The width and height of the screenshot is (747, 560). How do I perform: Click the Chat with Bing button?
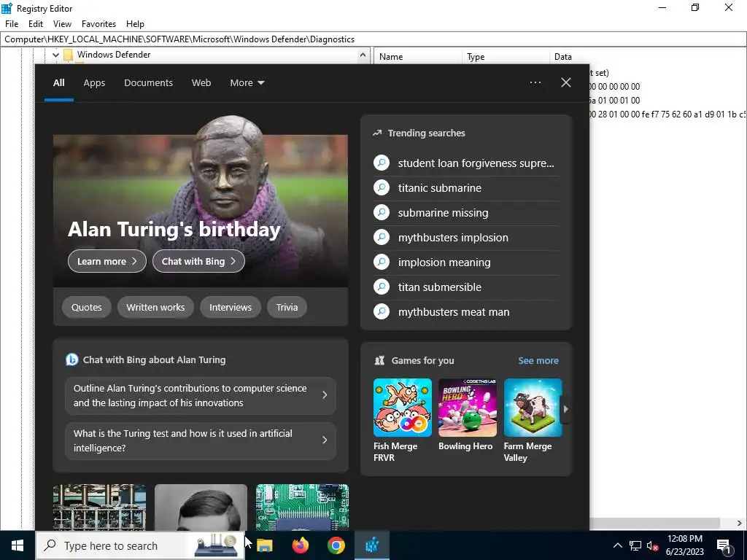tap(198, 261)
